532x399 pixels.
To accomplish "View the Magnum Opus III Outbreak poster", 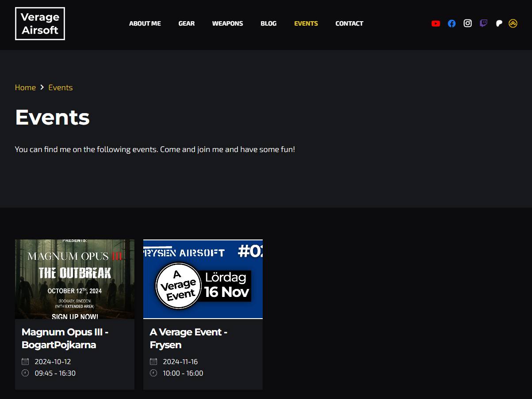I will click(x=75, y=279).
